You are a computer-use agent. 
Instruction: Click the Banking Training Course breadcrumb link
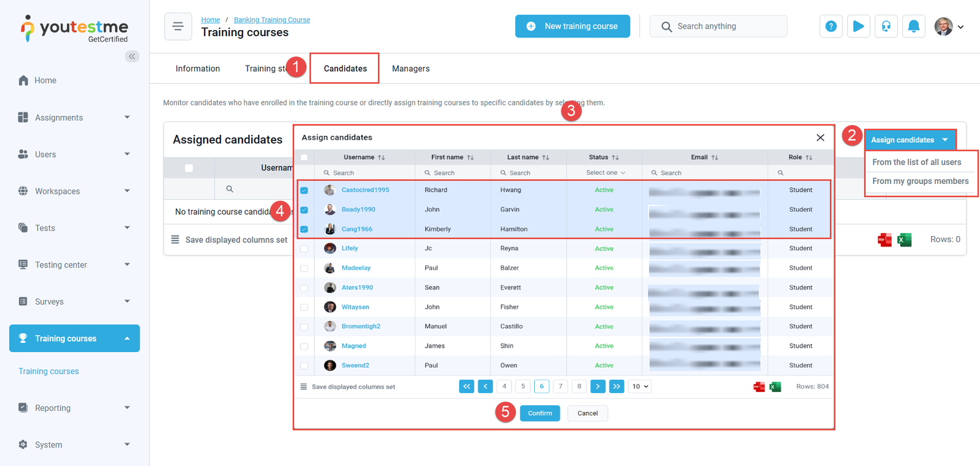(272, 20)
